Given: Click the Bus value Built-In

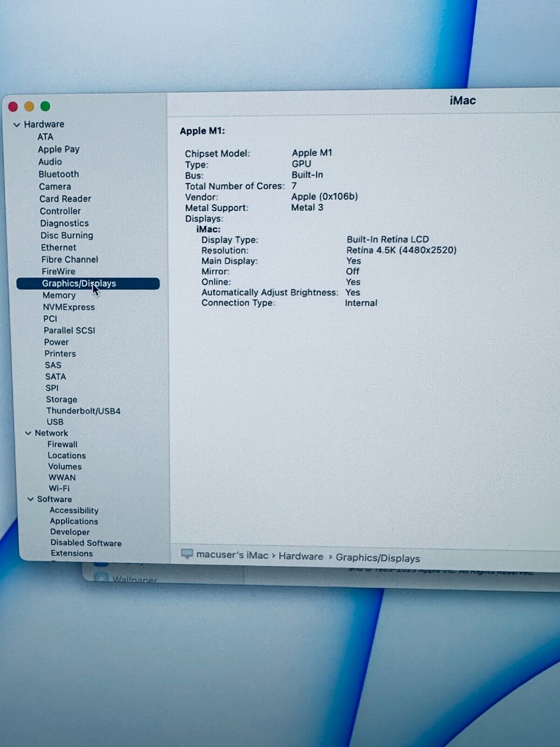Looking at the screenshot, I should (307, 175).
